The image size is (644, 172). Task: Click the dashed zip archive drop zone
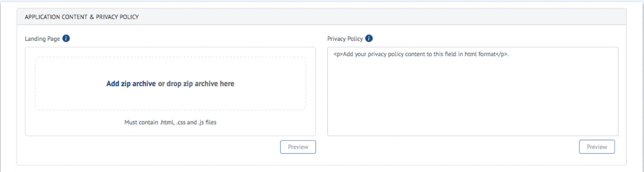pos(170,84)
